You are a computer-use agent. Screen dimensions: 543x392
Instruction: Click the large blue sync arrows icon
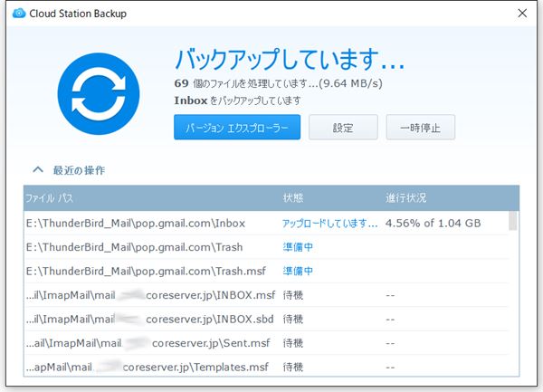click(99, 94)
